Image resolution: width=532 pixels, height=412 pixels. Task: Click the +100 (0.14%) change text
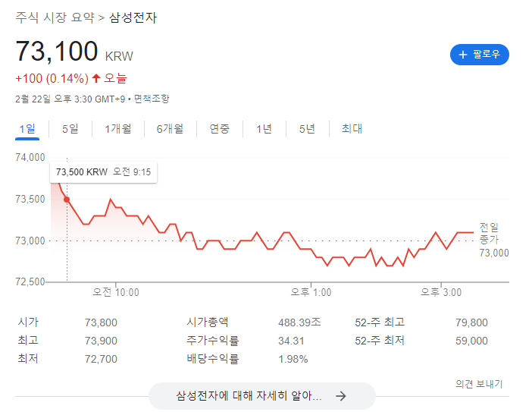[x=52, y=78]
